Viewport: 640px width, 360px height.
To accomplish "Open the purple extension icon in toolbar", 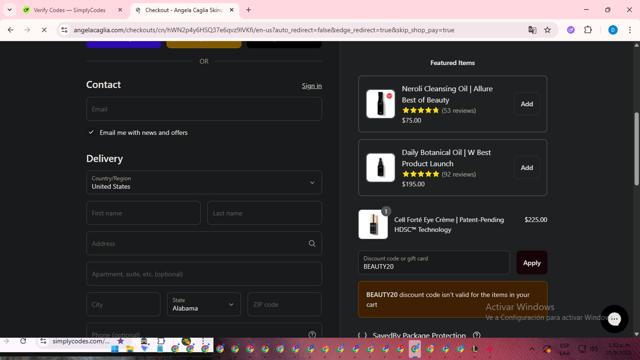I will coord(571,30).
